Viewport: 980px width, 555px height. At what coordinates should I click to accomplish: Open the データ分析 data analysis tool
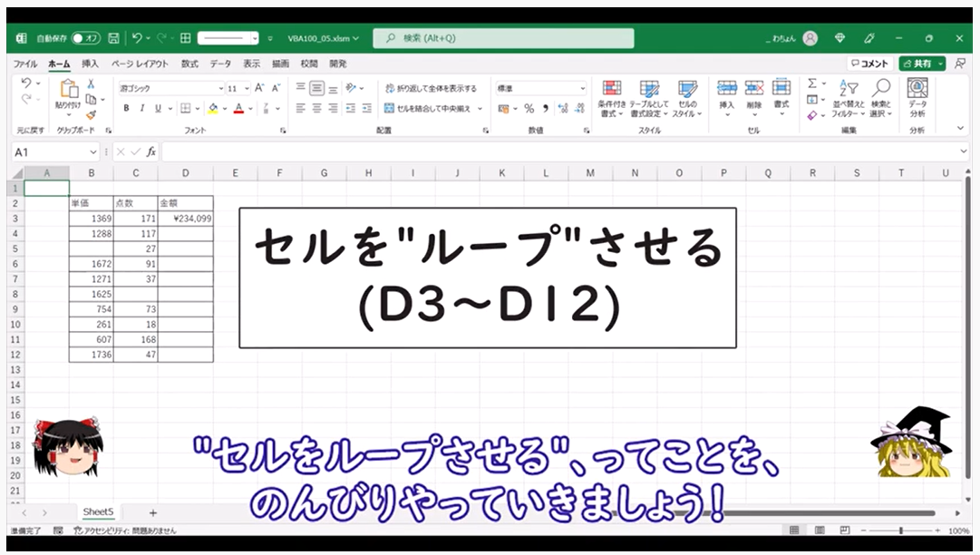coord(917,98)
